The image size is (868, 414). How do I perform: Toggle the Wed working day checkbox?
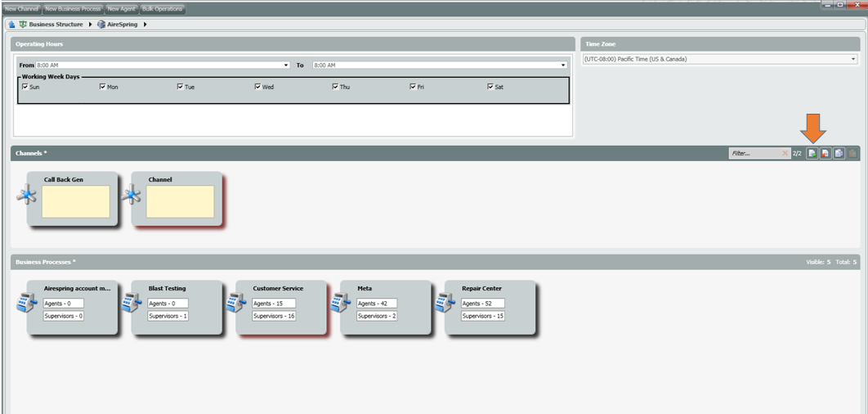tap(258, 86)
